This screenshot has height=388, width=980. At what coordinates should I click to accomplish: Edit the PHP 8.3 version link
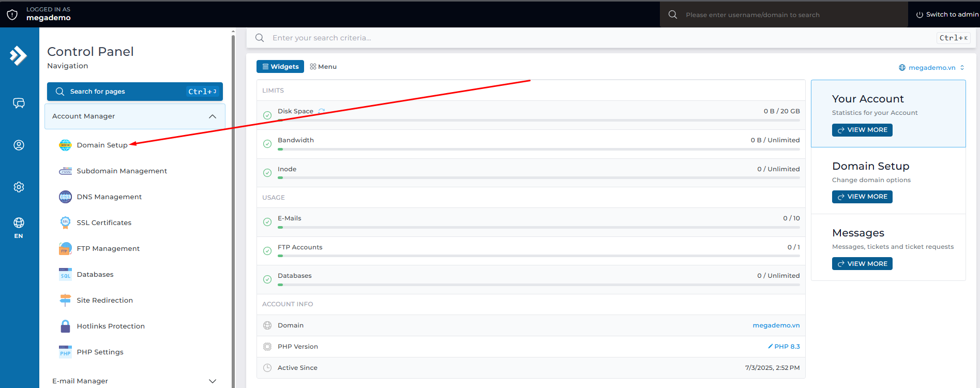(783, 347)
